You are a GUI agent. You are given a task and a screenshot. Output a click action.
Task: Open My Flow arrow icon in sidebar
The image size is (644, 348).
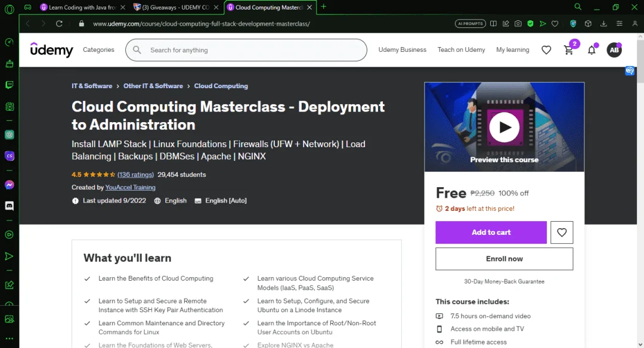pyautogui.click(x=9, y=256)
